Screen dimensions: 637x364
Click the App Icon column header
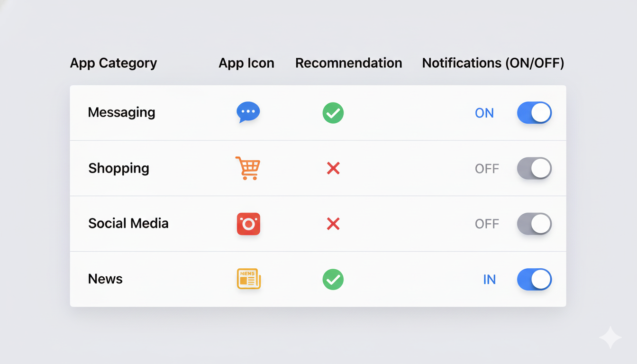pyautogui.click(x=246, y=63)
